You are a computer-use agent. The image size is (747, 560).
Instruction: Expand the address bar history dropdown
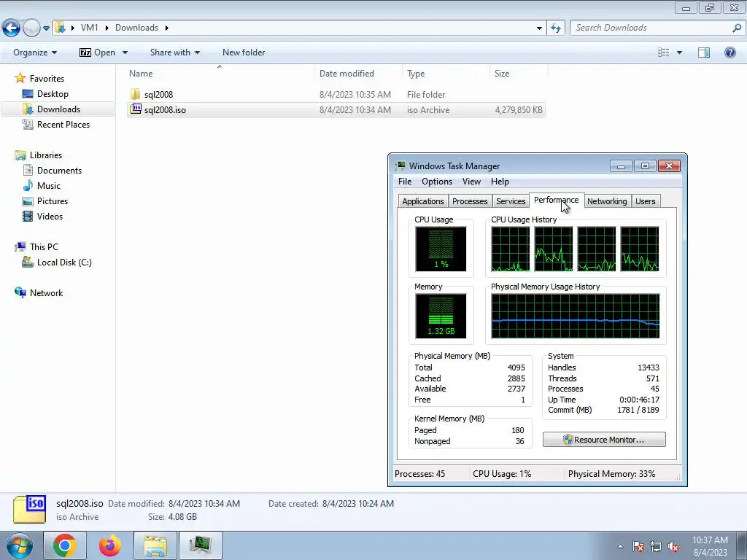pos(539,28)
